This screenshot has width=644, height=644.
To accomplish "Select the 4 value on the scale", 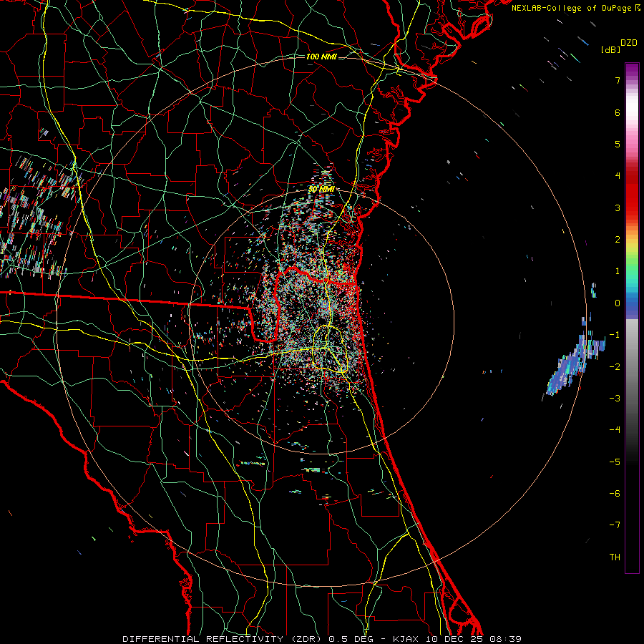I will pos(618,176).
